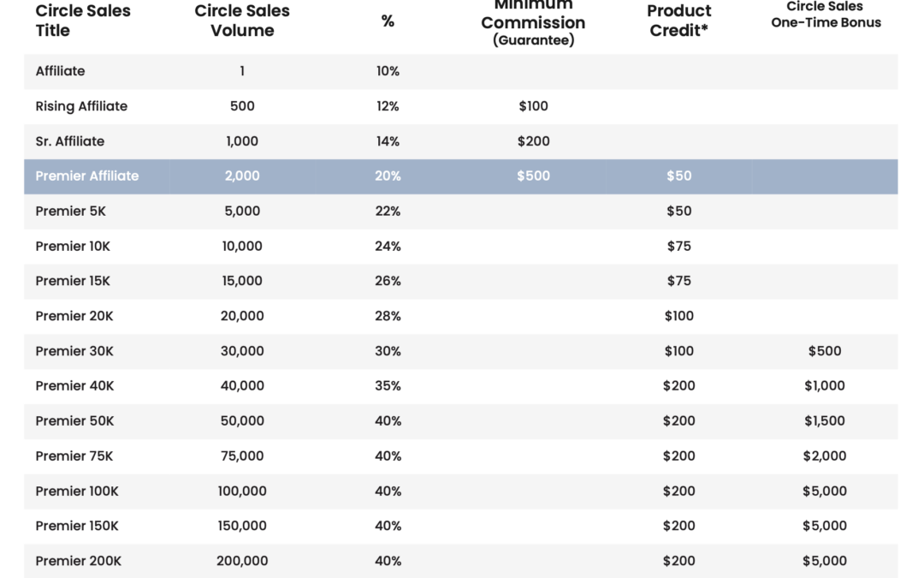Click the 26% cell for Premier 15K

(388, 281)
